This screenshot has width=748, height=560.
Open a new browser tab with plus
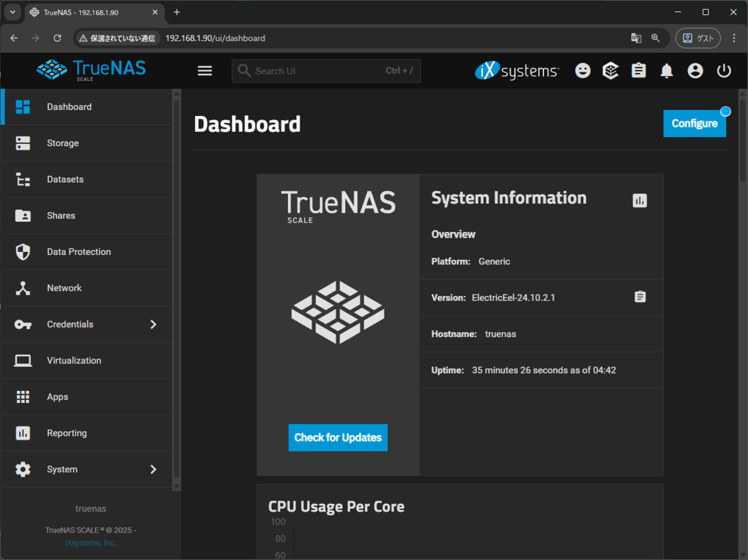click(177, 12)
